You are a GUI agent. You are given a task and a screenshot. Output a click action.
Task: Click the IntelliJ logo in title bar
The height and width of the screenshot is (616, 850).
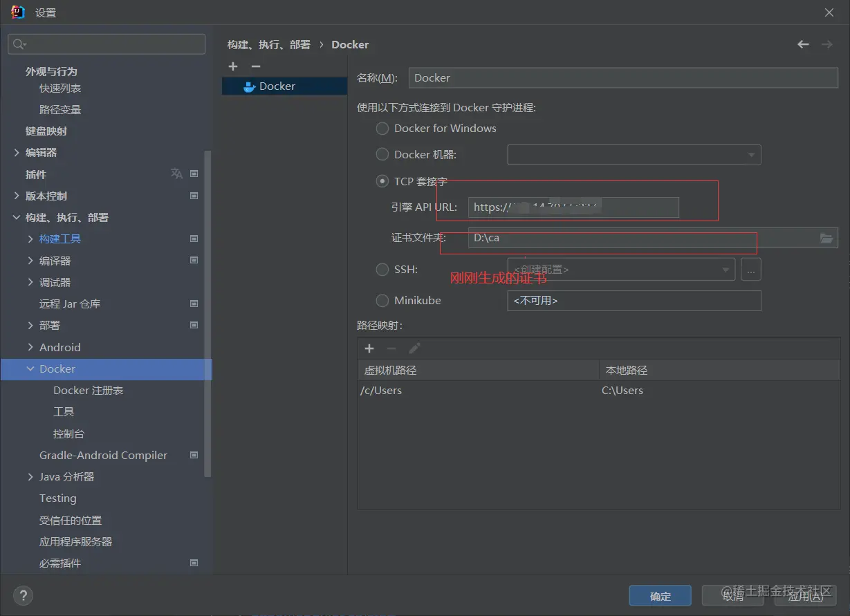point(17,12)
